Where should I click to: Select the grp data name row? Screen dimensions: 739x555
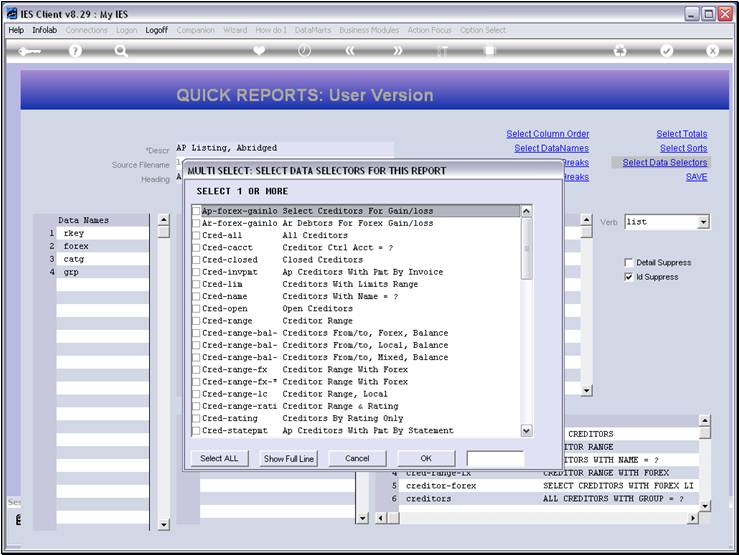[102, 272]
